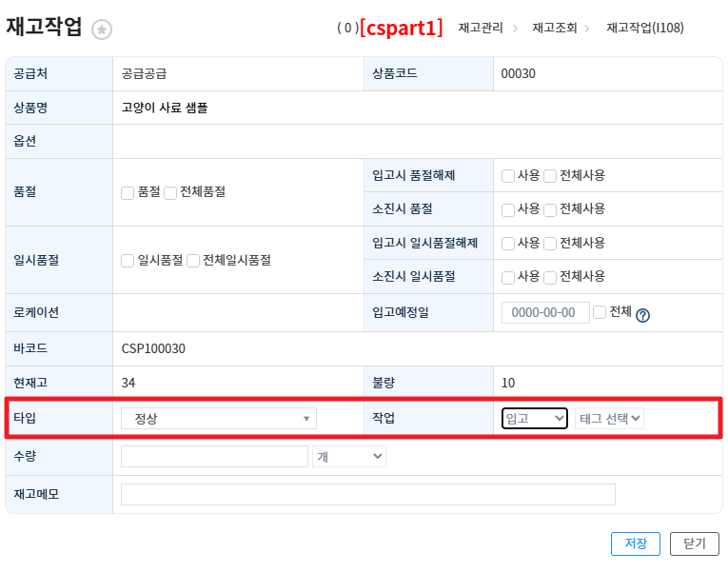
Task: Click the favorite star icon beside 재고작업
Action: click(x=102, y=30)
